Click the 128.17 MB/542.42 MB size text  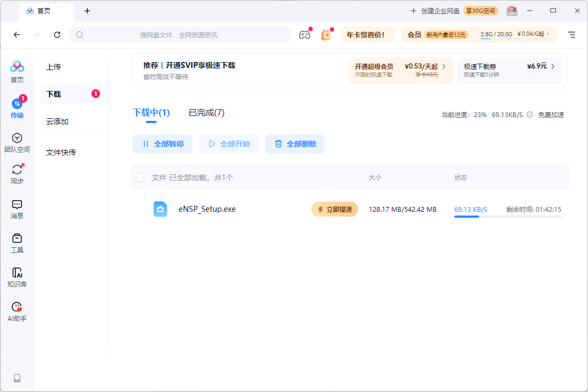tap(403, 209)
